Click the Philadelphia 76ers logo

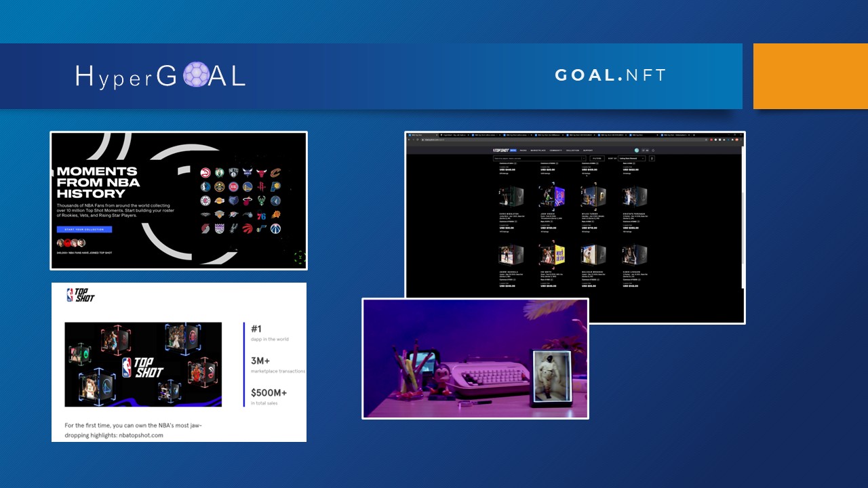click(262, 215)
